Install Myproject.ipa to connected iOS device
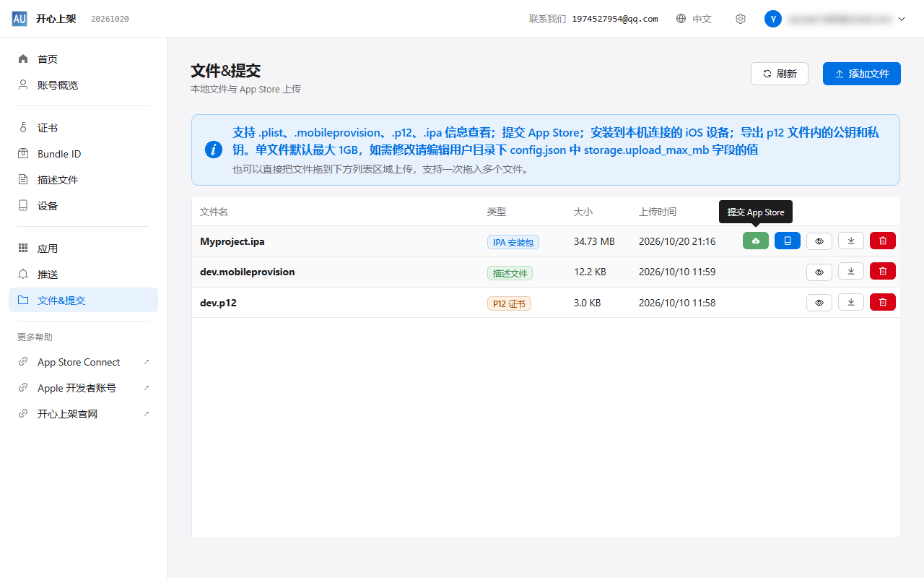Image resolution: width=924 pixels, height=578 pixels. click(x=788, y=241)
